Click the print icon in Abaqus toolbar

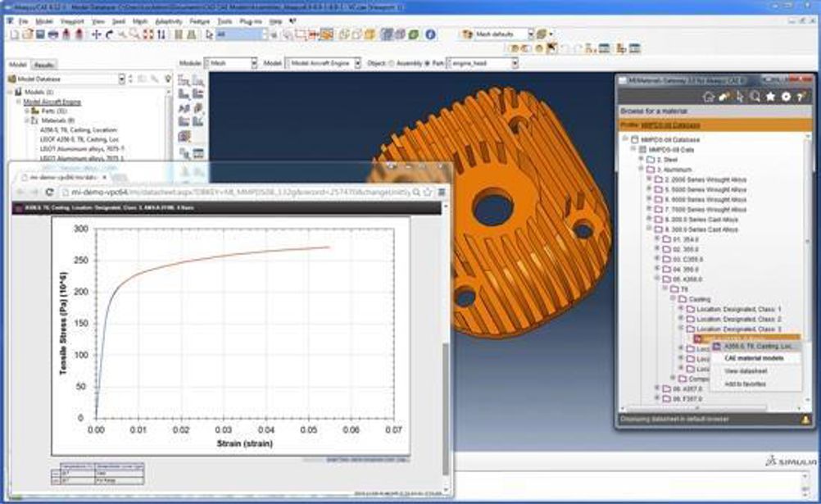tap(53, 34)
